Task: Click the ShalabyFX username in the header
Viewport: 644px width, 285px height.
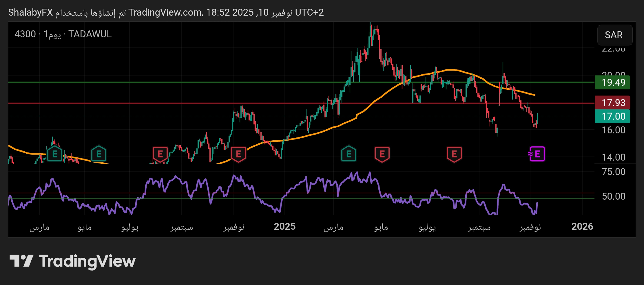Action: [30, 12]
